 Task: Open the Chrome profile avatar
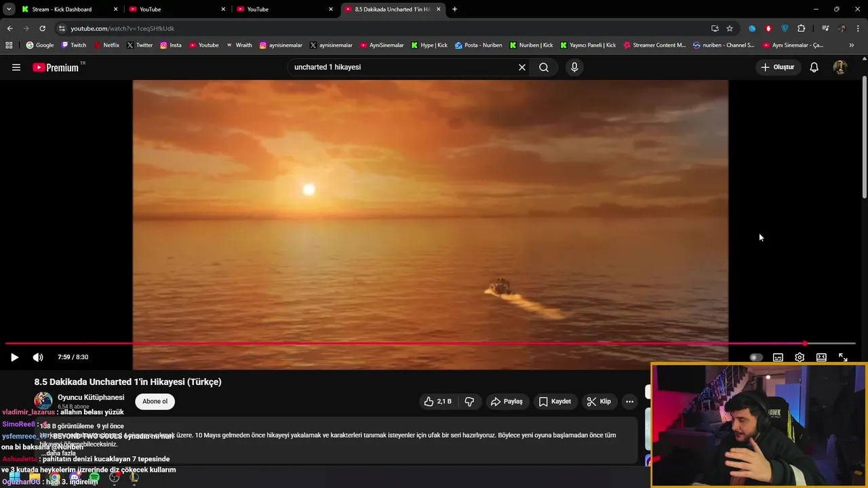pyautogui.click(x=842, y=28)
